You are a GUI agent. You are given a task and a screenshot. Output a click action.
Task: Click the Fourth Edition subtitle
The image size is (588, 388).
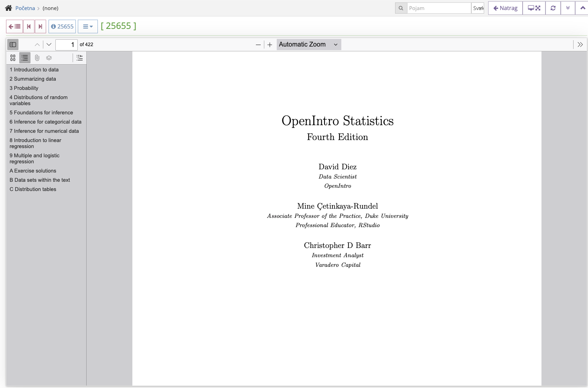point(338,137)
